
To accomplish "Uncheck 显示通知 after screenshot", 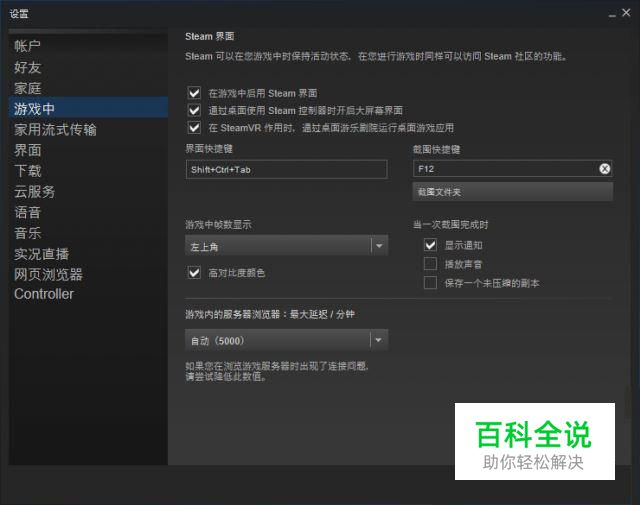I will [430, 245].
